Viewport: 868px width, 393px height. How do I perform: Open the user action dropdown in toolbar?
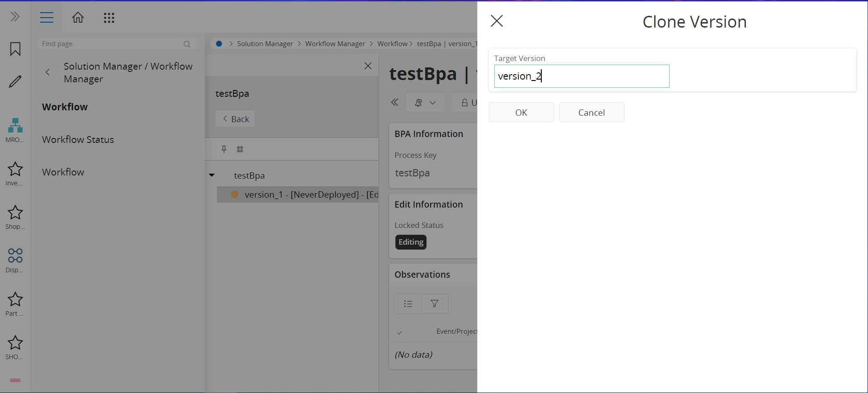pyautogui.click(x=425, y=103)
